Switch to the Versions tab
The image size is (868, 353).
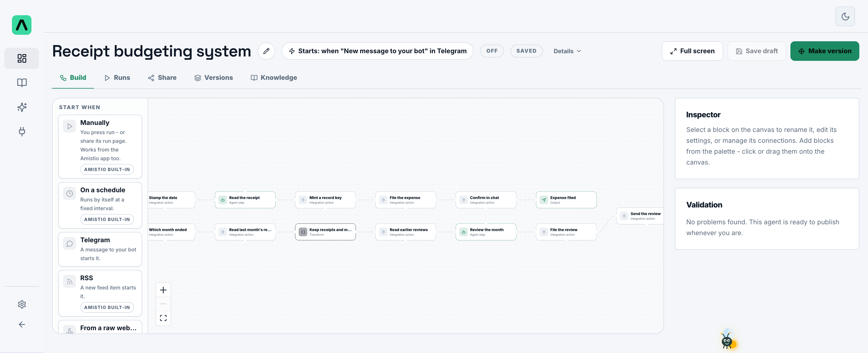214,78
